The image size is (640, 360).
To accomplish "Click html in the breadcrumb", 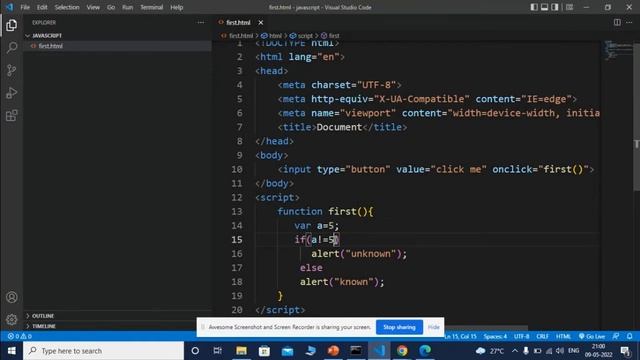I will click(x=275, y=36).
